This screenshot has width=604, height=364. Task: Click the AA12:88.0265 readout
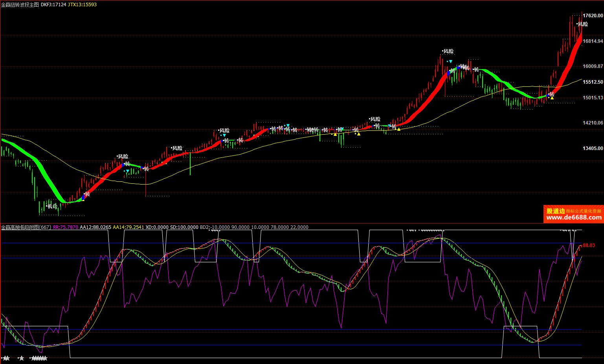[x=95, y=227]
